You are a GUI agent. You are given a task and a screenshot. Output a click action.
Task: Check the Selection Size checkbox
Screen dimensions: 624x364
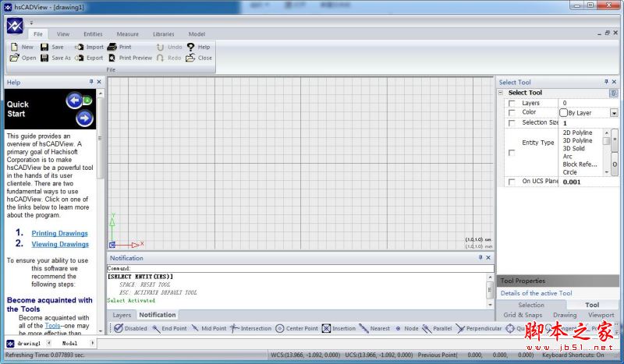pos(512,123)
